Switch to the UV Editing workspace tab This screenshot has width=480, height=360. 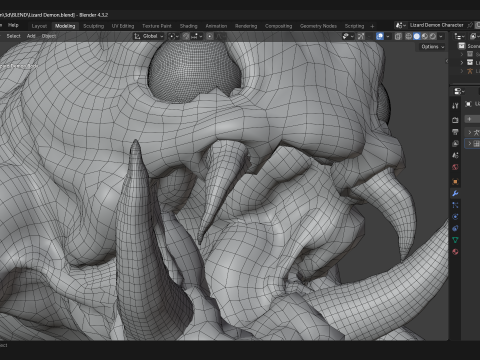coord(123,26)
